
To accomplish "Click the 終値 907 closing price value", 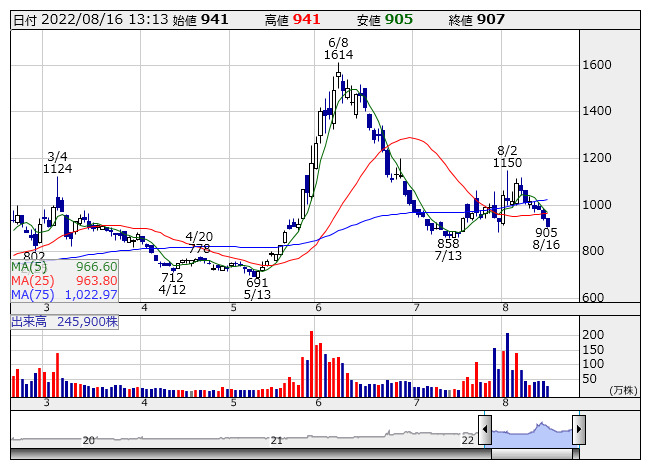I will click(x=491, y=19).
